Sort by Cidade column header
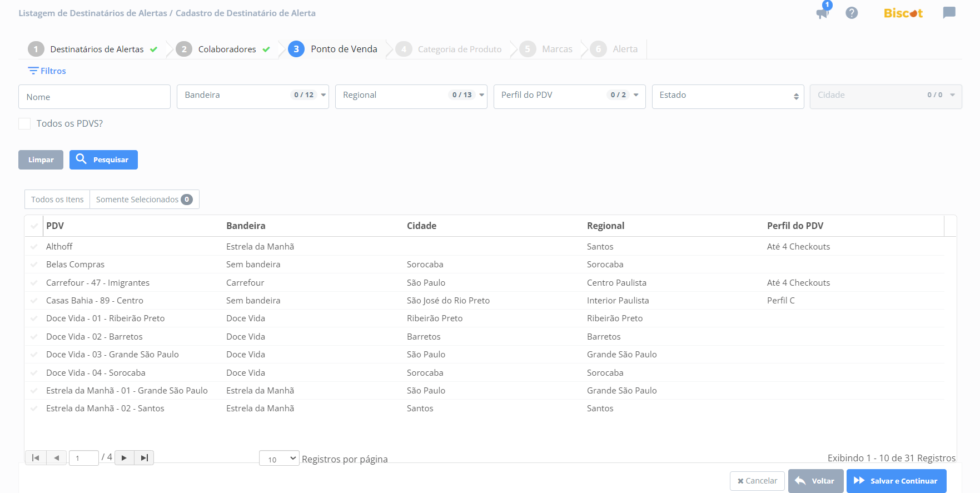Screen dimensions: 980x493 click(421, 226)
